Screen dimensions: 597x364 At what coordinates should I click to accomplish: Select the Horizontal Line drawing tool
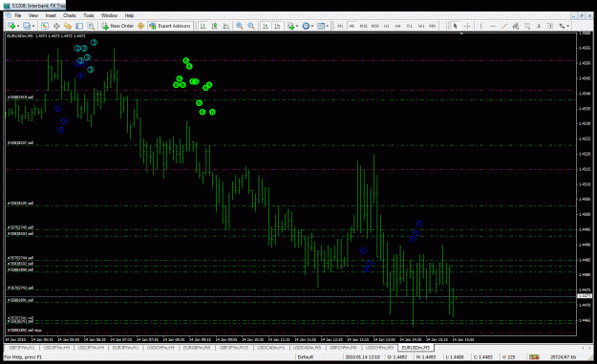point(493,26)
